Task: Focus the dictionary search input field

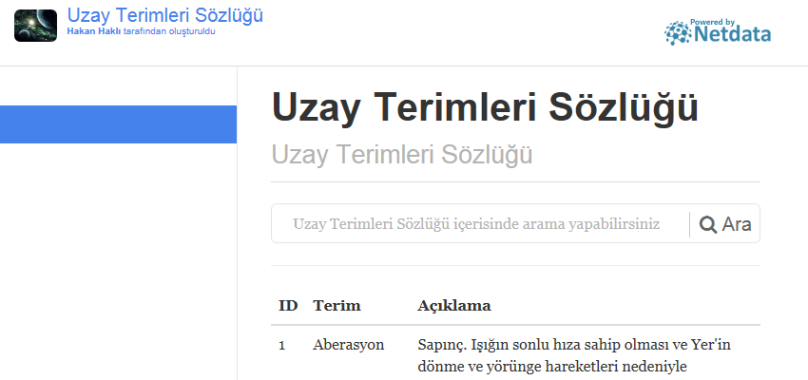Action: point(480,224)
